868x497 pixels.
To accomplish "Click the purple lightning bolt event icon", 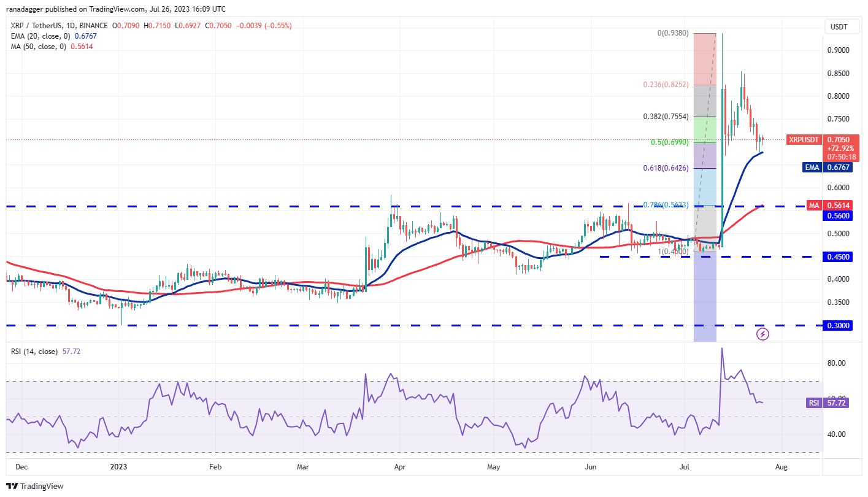I will 762,334.
